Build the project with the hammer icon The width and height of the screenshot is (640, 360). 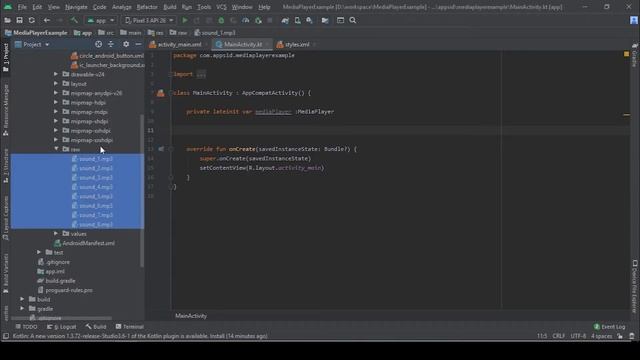point(74,20)
